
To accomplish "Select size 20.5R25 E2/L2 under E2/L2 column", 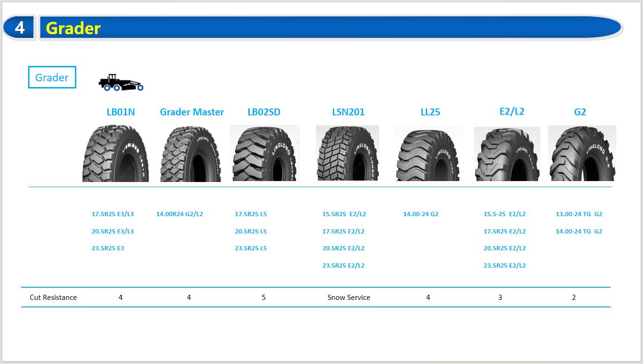I will 504,248.
